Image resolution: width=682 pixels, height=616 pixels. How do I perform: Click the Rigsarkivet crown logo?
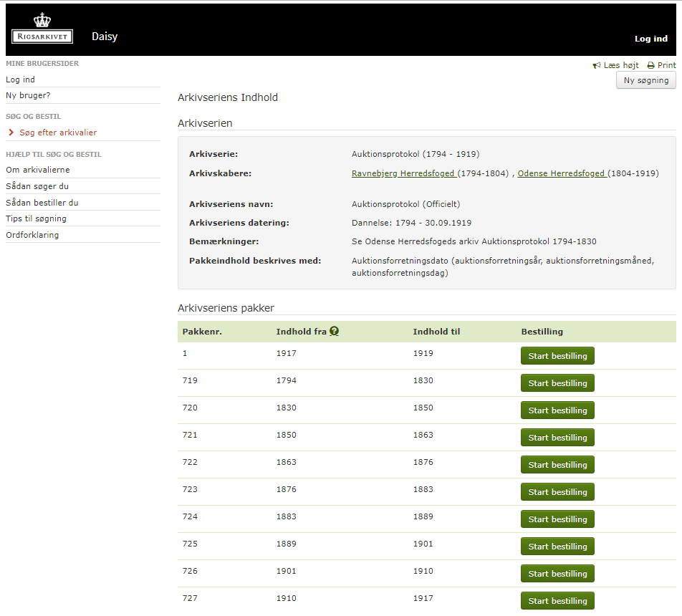pos(42,28)
